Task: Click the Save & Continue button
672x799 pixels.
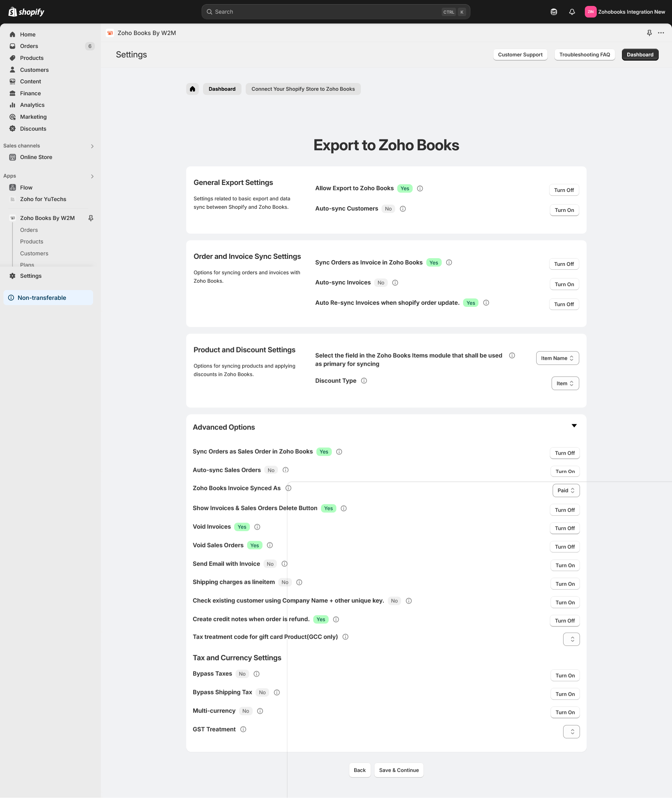Action: [x=399, y=770]
